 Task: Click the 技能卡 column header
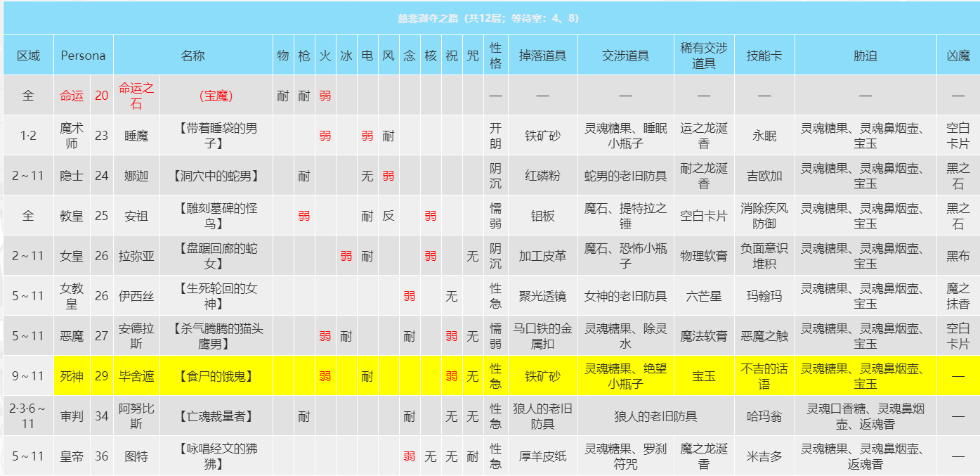[764, 56]
